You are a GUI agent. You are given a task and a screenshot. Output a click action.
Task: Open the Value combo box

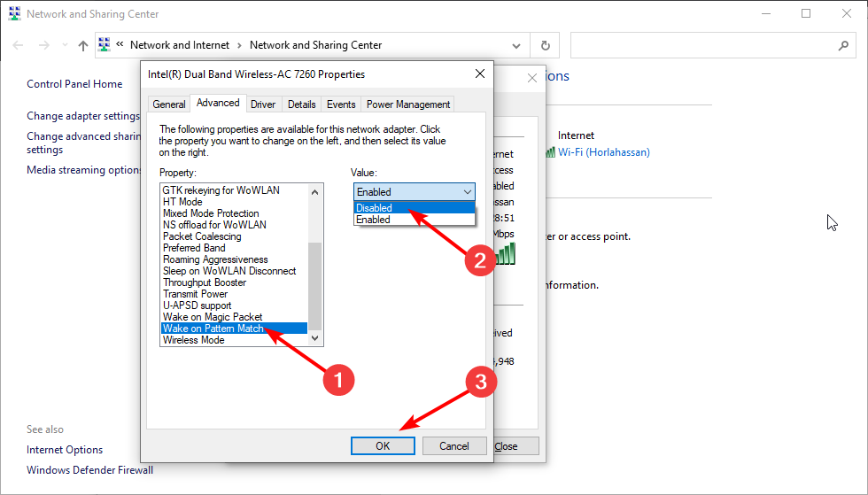coord(415,191)
